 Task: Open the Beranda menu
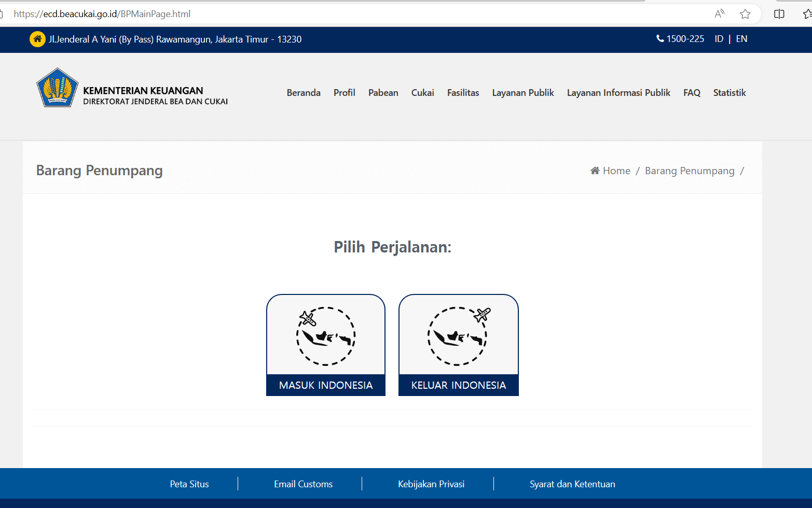click(x=304, y=93)
